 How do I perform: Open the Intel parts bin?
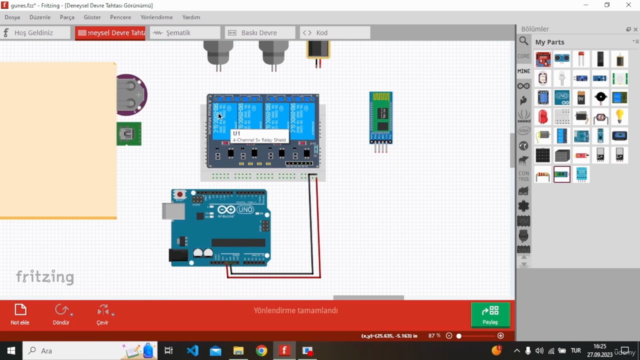pyautogui.click(x=524, y=131)
